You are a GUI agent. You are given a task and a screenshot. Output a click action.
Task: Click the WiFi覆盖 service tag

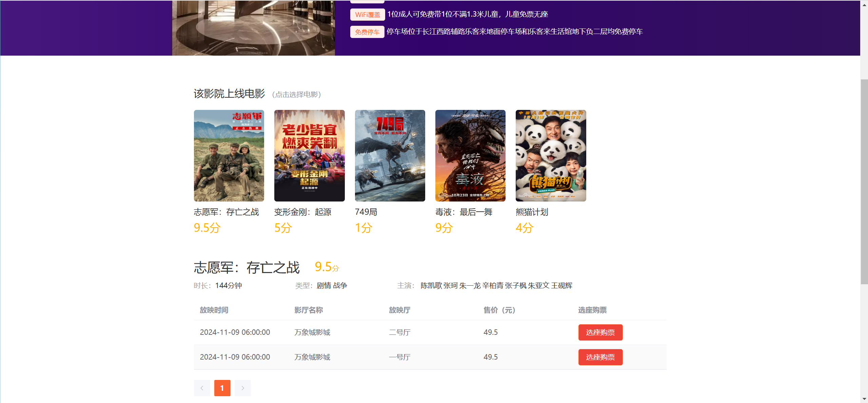(x=368, y=15)
